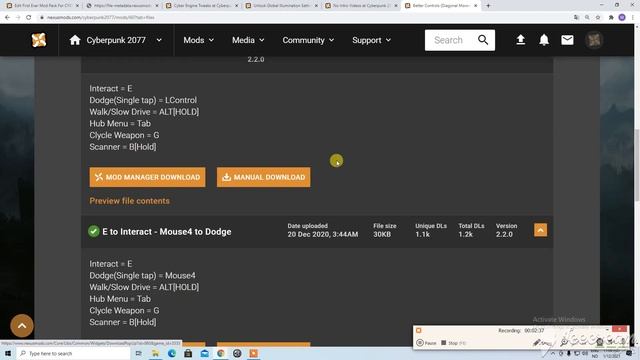Click green checkmark beside E to Interact
Image resolution: width=640 pixels, height=360 pixels.
click(93, 231)
